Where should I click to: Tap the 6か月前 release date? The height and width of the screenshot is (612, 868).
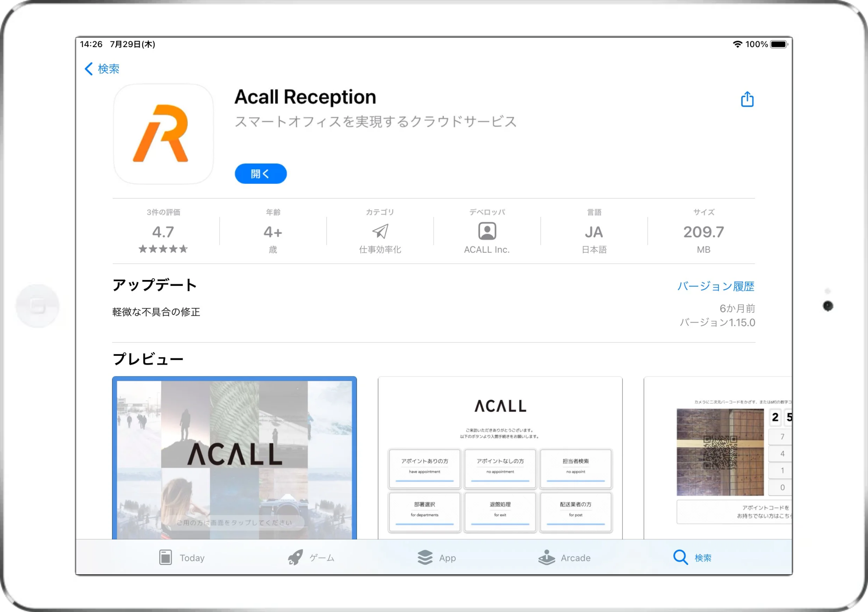pos(737,308)
